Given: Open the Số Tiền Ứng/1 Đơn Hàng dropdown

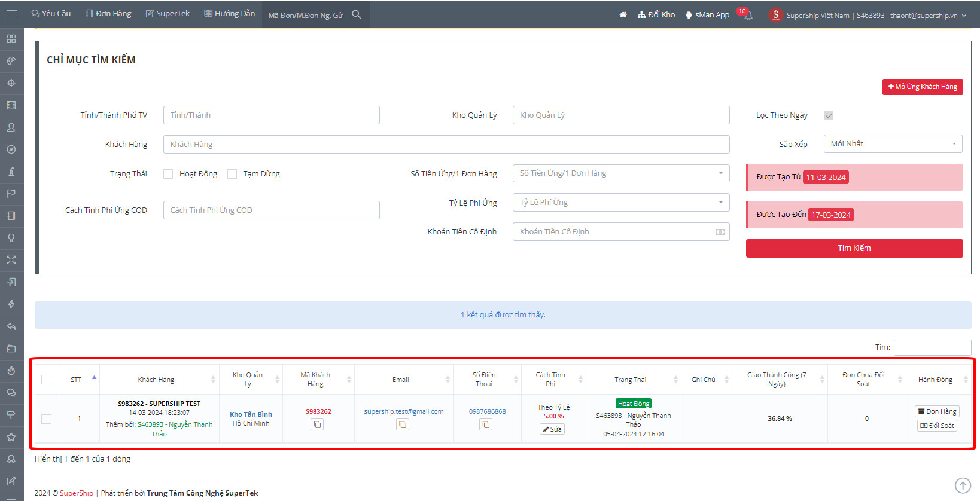Looking at the screenshot, I should point(621,173).
